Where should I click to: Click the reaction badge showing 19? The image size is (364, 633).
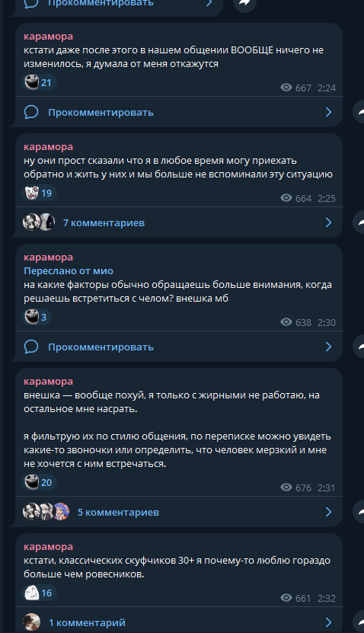coord(39,193)
